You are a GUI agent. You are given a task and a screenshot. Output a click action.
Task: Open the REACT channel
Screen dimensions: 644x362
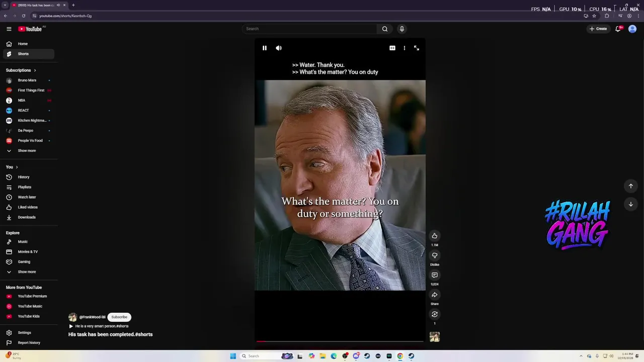pos(29,111)
